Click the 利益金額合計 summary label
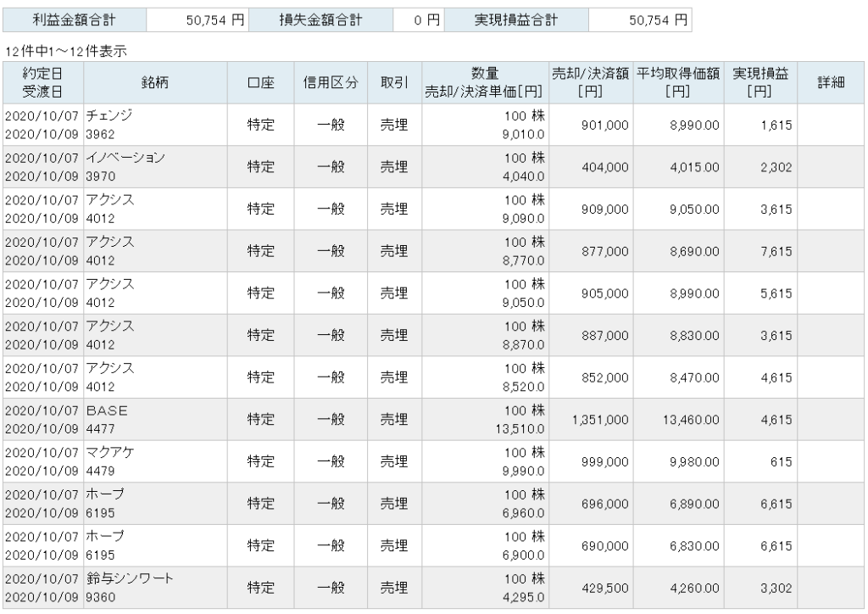The height and width of the screenshot is (614, 868). tap(75, 20)
